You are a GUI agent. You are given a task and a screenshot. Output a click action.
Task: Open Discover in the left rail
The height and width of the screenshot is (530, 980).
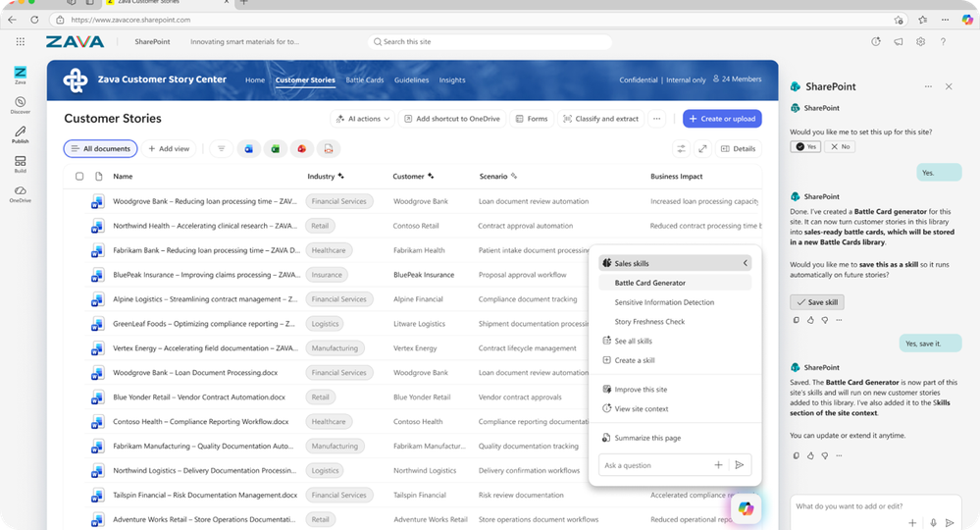[20, 105]
